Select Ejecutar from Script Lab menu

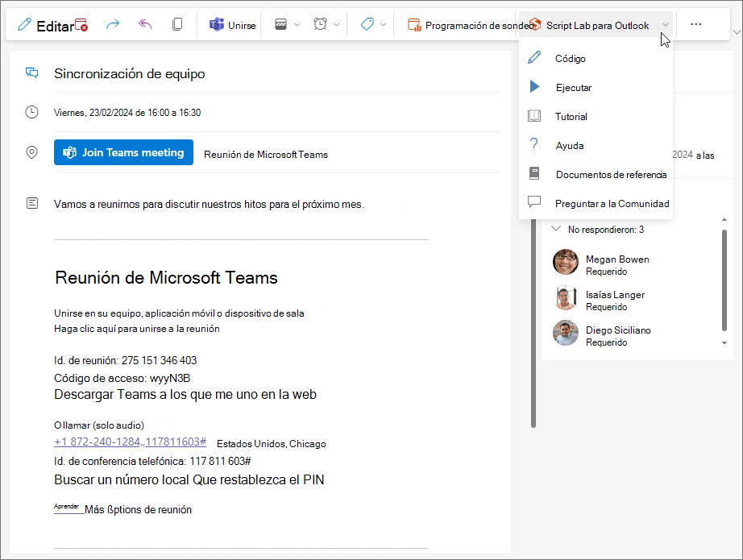coord(596,87)
